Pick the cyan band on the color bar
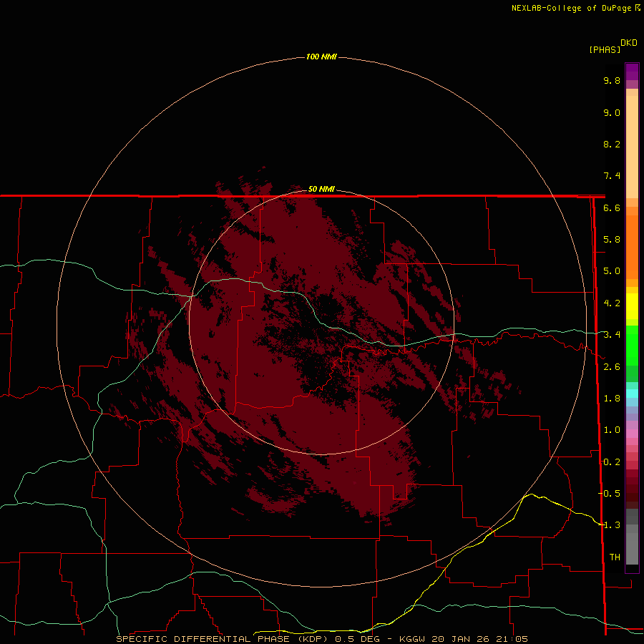Viewport: 644px width, 644px height. 632,394
